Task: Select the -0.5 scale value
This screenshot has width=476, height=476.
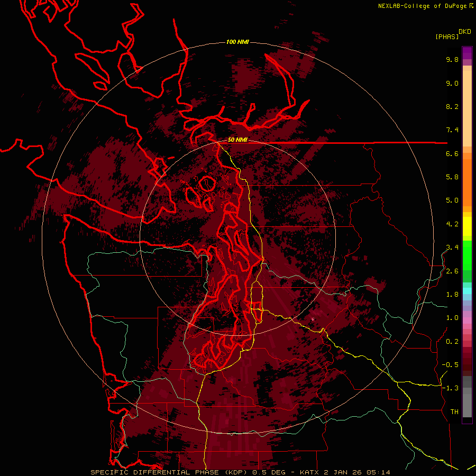Action: [450, 365]
